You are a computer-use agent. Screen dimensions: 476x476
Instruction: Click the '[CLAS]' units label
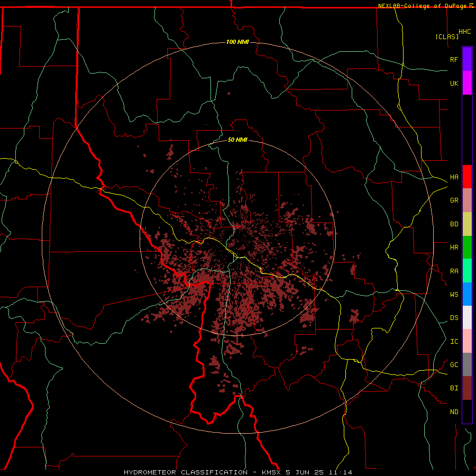coord(447,36)
